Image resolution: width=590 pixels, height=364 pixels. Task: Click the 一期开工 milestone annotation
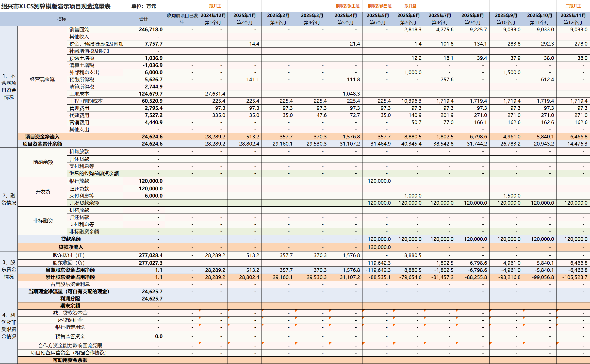tap(213, 6)
